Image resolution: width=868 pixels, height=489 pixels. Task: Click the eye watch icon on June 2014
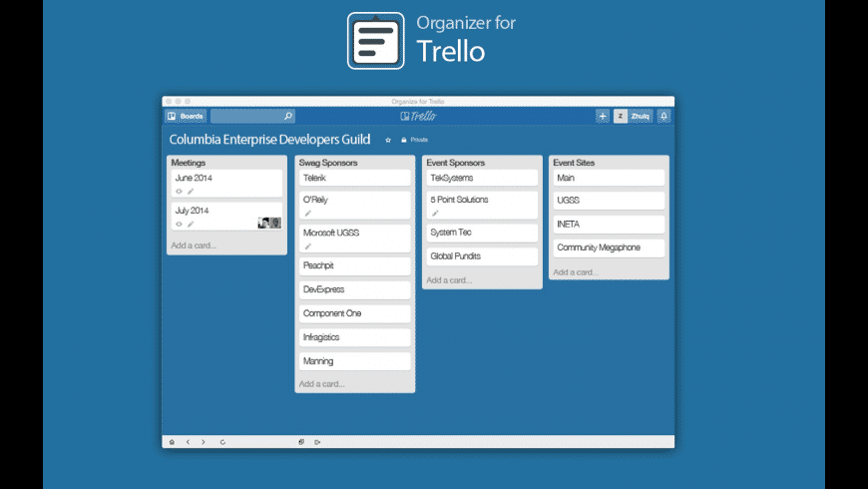pyautogui.click(x=179, y=191)
